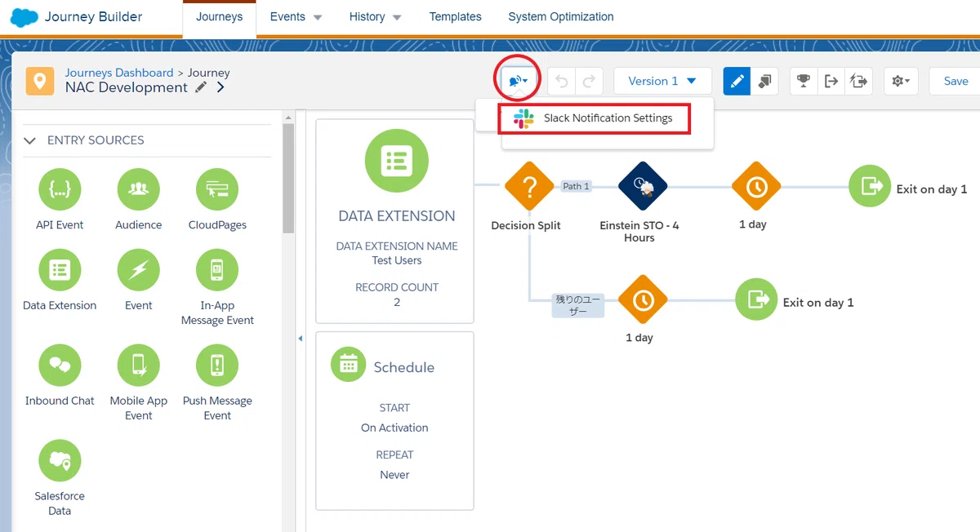Go to Journeys Dashboard breadcrumb link

(119, 73)
